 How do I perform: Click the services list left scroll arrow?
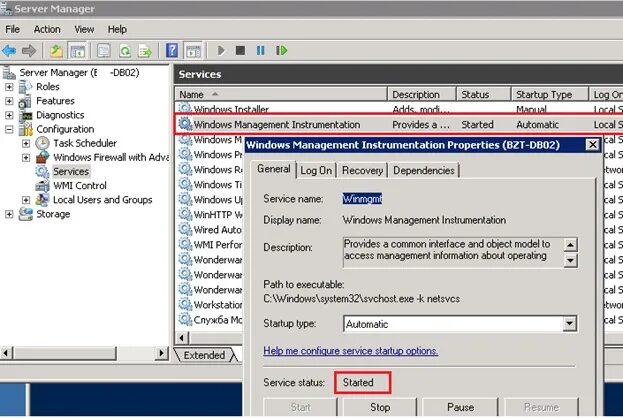point(182,338)
